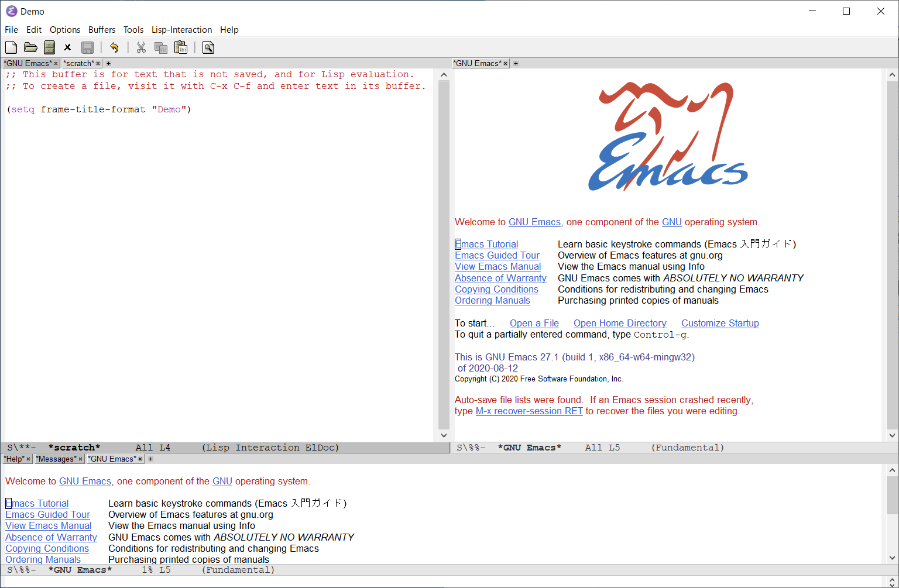Click the Undo arrow toolbar icon

click(114, 47)
